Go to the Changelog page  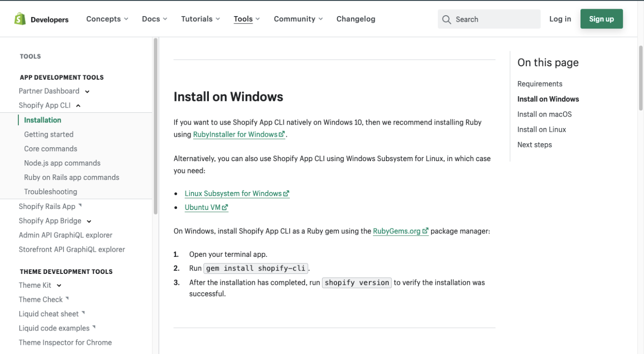pos(356,19)
